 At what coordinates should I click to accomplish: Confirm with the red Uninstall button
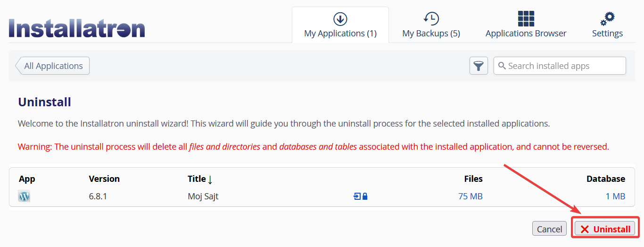point(605,229)
